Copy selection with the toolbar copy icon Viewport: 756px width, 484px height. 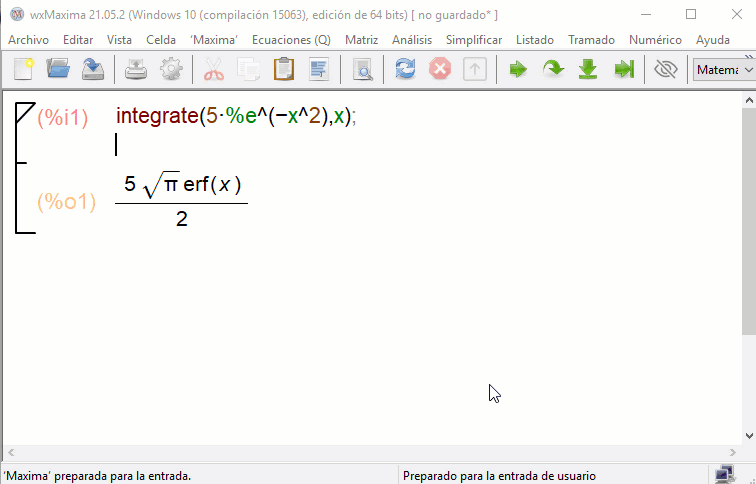[x=249, y=69]
